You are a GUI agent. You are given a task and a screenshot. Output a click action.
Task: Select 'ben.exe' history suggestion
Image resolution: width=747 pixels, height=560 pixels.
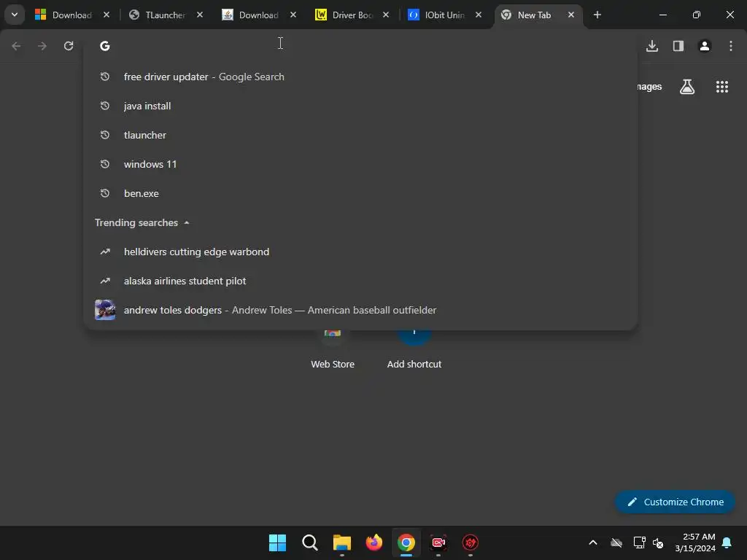360,193
